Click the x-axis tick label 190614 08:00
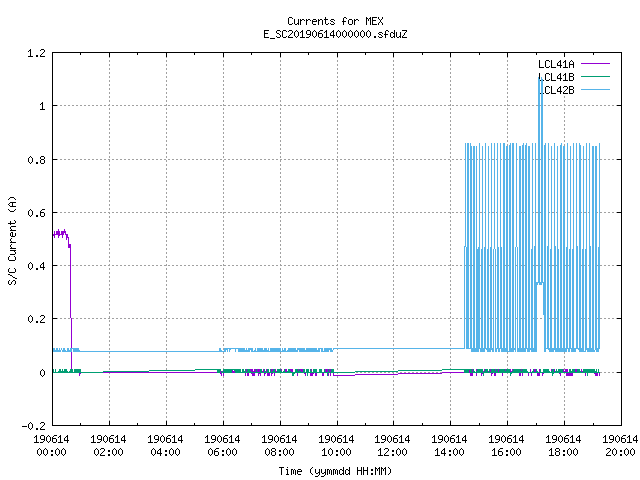This screenshot has width=640, height=480. point(279,445)
